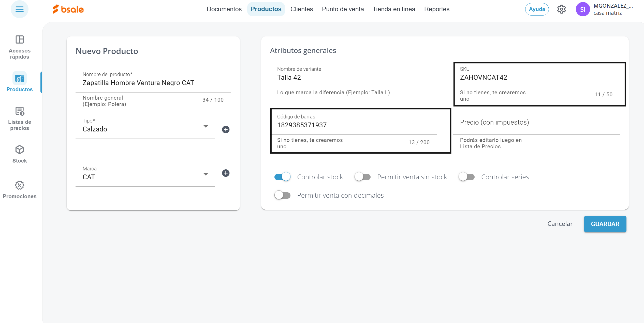Image resolution: width=644 pixels, height=323 pixels.
Task: Click the Cancelar link
Action: [560, 224]
